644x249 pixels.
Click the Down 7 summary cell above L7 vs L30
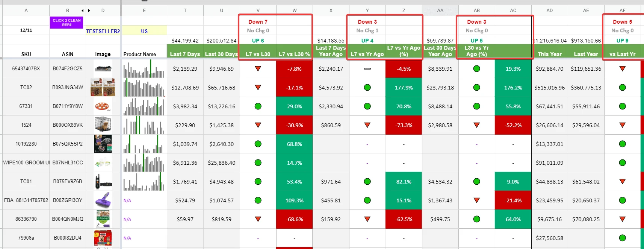coord(257,21)
